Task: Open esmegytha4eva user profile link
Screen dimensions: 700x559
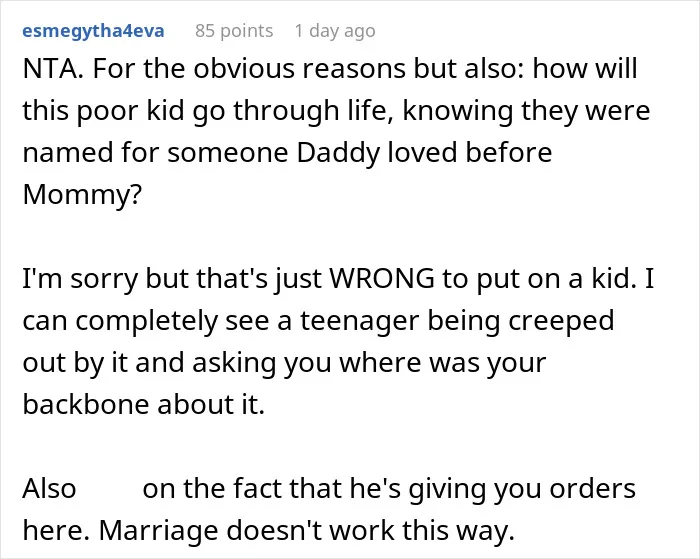Action: click(93, 31)
